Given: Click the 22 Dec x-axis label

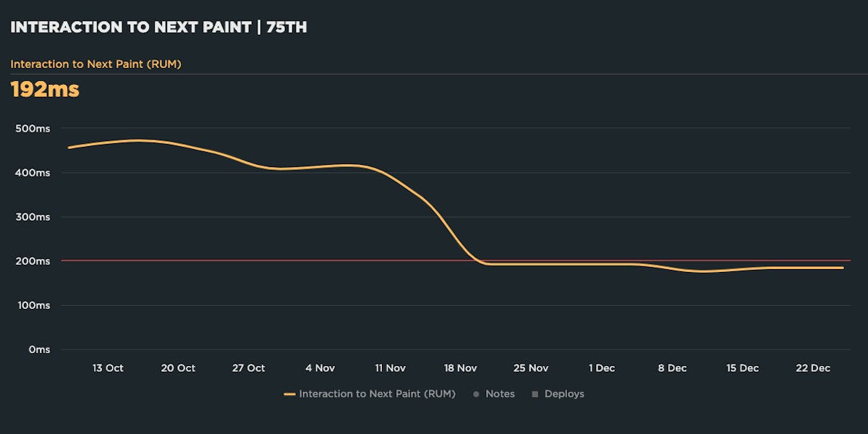Looking at the screenshot, I should click(x=813, y=368).
